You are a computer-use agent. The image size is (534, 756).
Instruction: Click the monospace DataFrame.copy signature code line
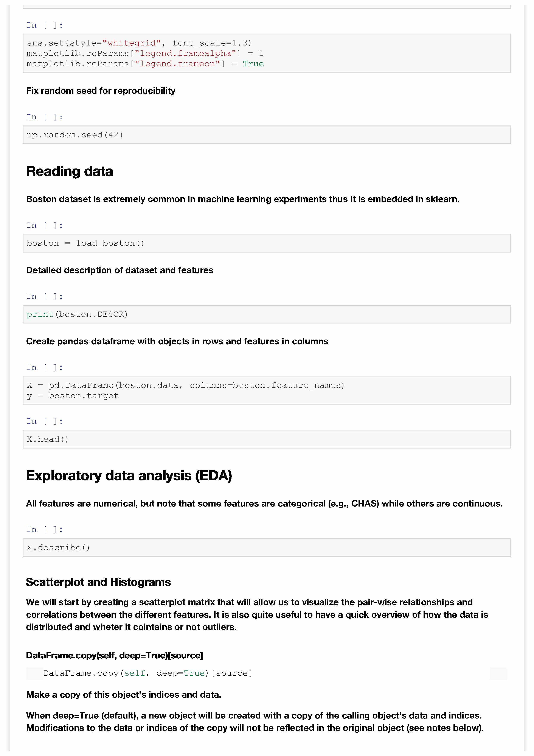[x=148, y=673]
